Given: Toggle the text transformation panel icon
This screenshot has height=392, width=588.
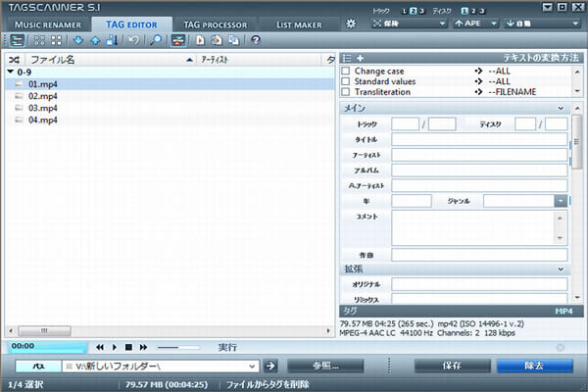Looking at the screenshot, I should coord(178,40).
